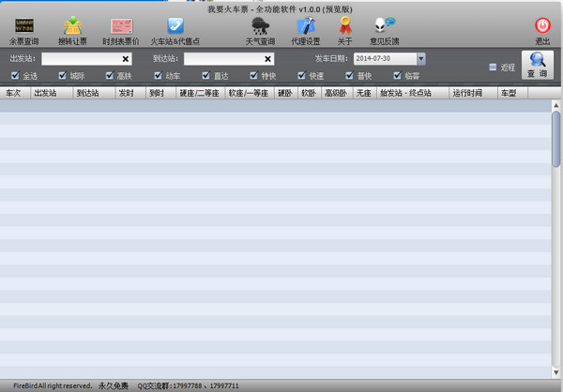The width and height of the screenshot is (563, 392).
Task: Click the 车次 column header
Action: (14, 94)
